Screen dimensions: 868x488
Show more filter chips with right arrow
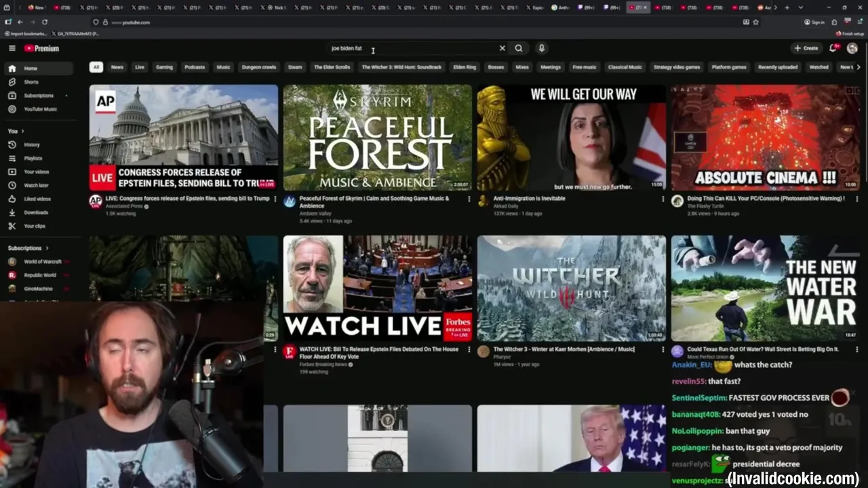click(859, 67)
